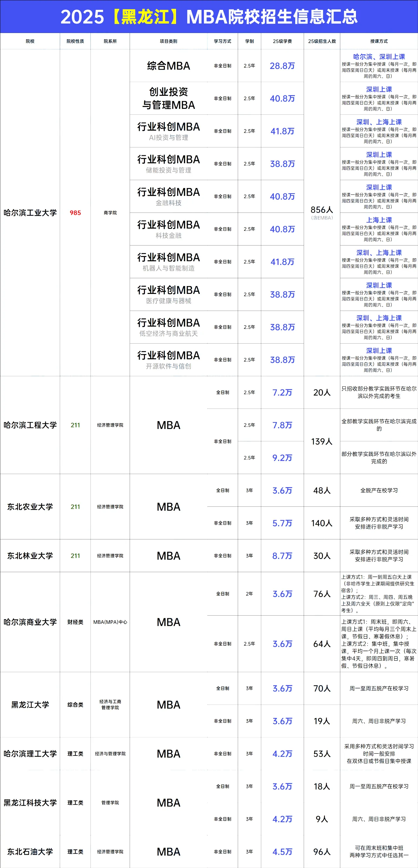Click 低空经济与商业航天 subtitle

pos(169,333)
